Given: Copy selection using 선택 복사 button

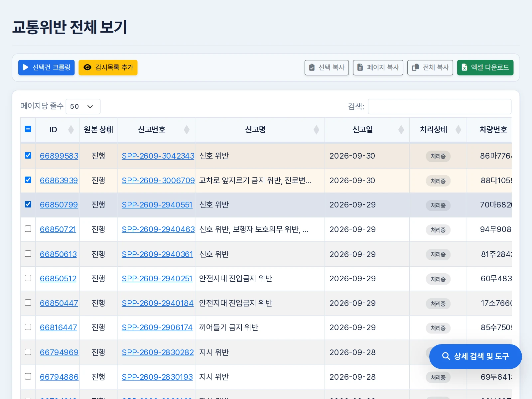Looking at the screenshot, I should (x=327, y=67).
